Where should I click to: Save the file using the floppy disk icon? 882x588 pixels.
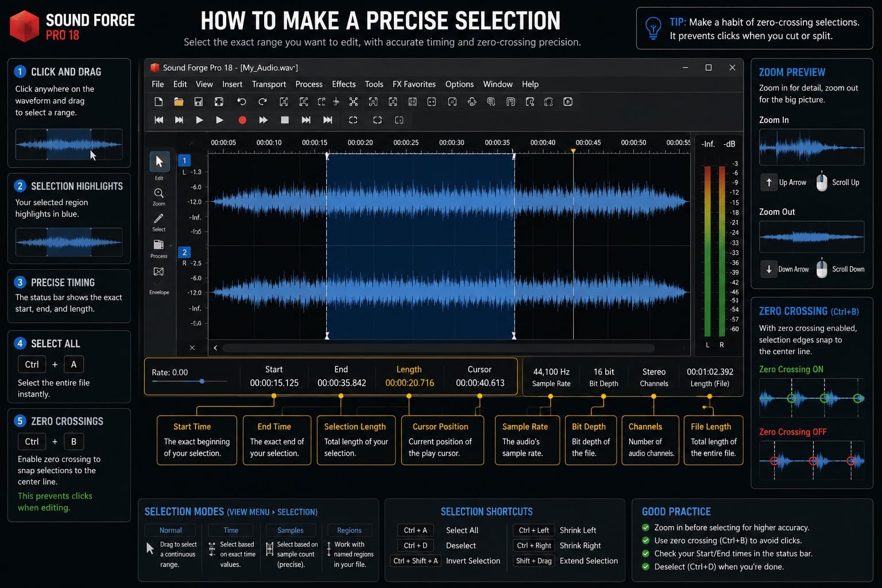(x=198, y=102)
